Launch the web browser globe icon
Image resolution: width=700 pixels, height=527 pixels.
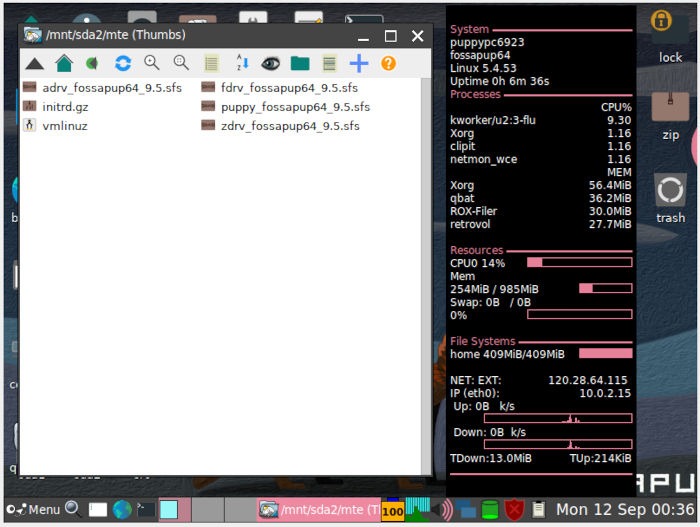tap(122, 509)
